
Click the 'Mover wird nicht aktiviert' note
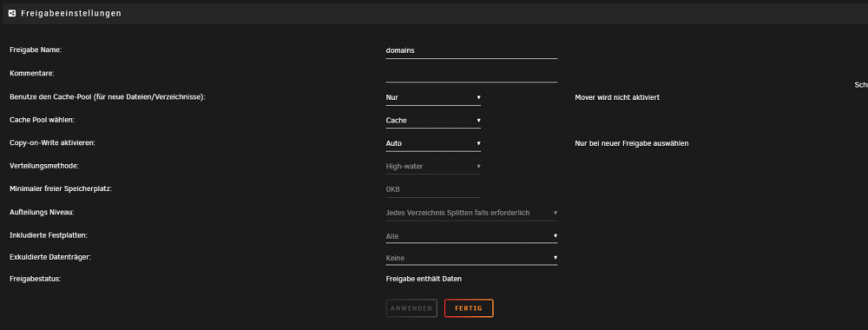point(617,97)
